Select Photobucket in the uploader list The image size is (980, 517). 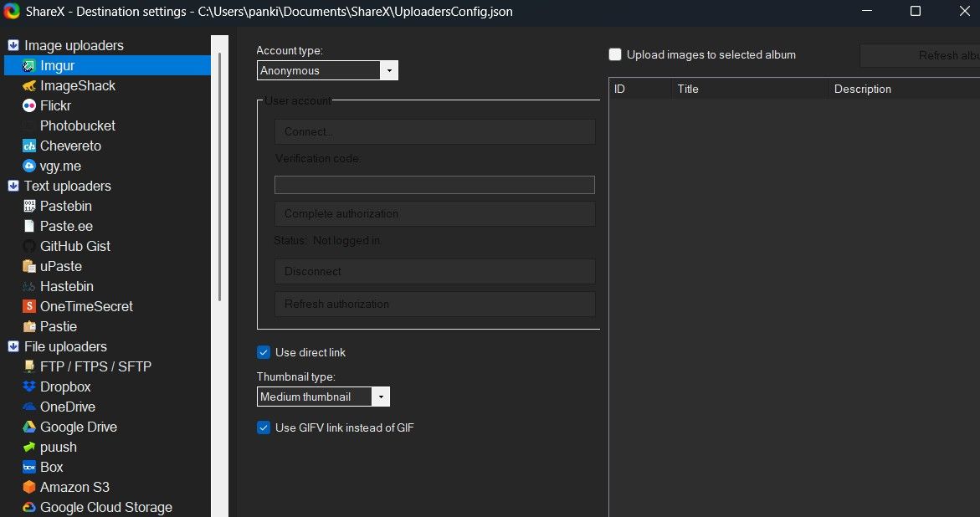(x=78, y=125)
